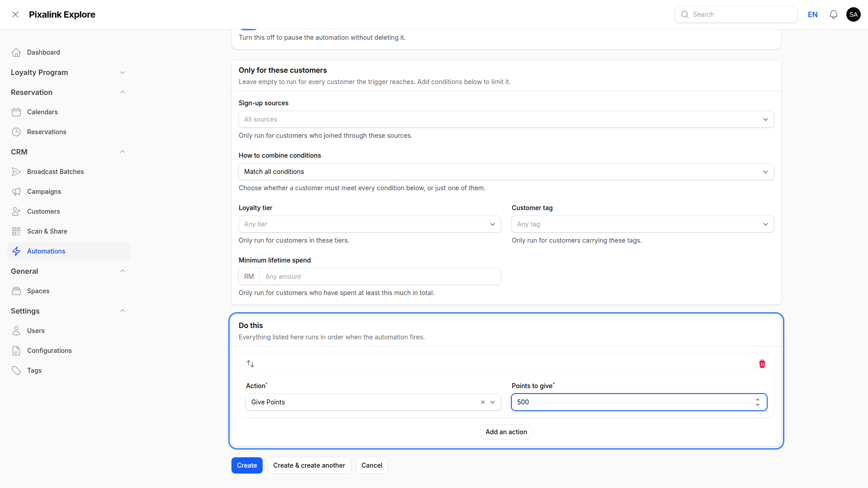Click the Points to give field
This screenshot has height=488, width=868.
639,402
